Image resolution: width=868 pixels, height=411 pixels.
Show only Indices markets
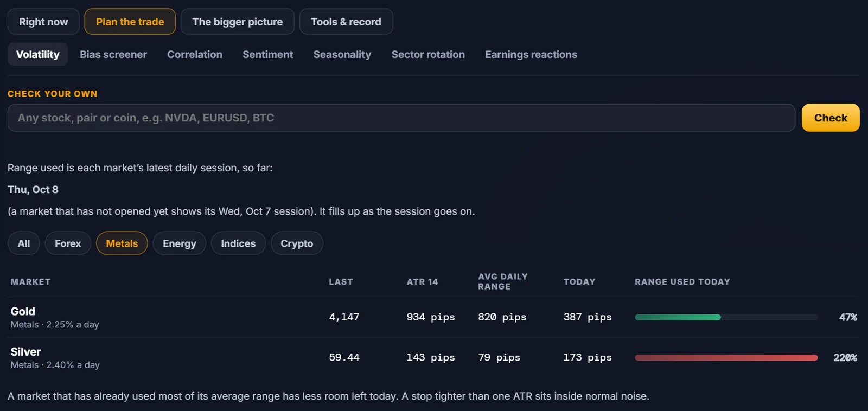coord(238,243)
